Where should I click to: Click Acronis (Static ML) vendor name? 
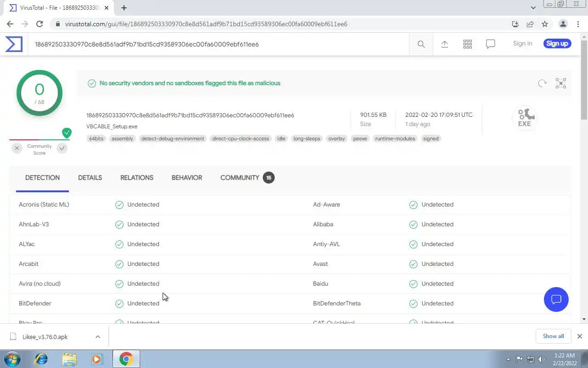[x=44, y=205]
